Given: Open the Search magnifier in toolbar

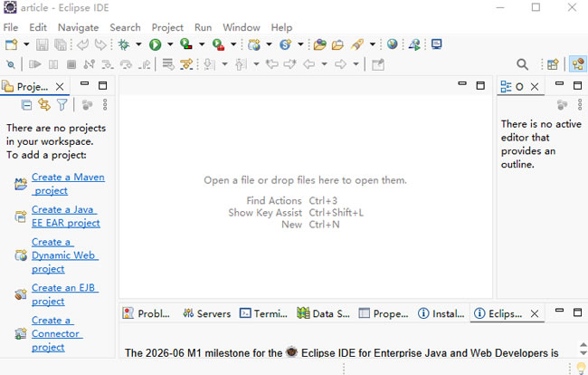Looking at the screenshot, I should coord(522,64).
